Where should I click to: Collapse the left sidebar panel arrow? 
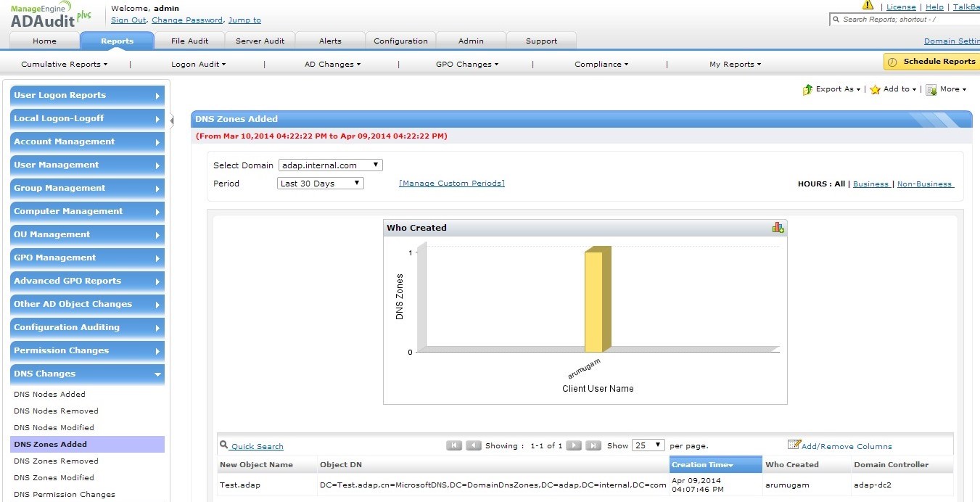point(172,120)
